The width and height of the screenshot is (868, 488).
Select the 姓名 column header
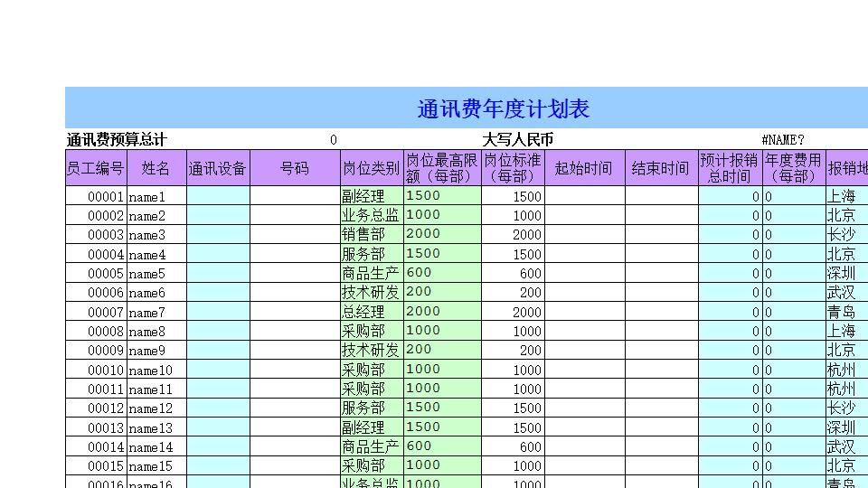[x=156, y=168]
